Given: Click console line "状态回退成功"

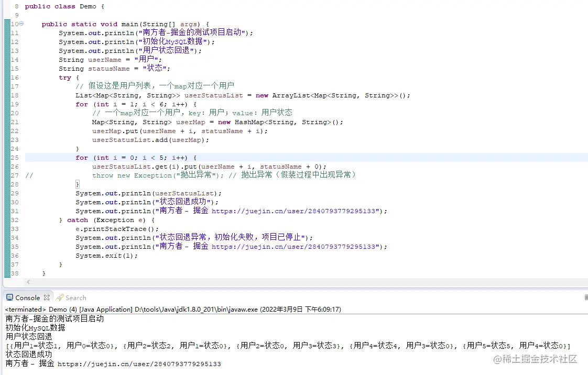Looking at the screenshot, I should (x=28, y=355).
